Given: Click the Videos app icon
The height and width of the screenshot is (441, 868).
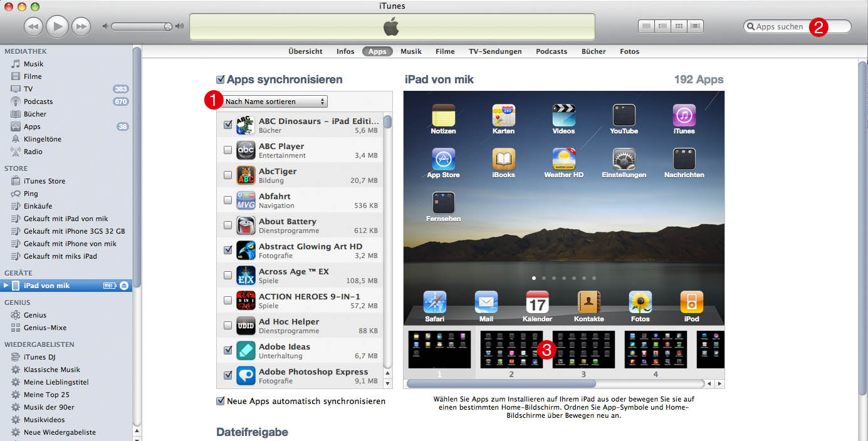Looking at the screenshot, I should pyautogui.click(x=563, y=115).
